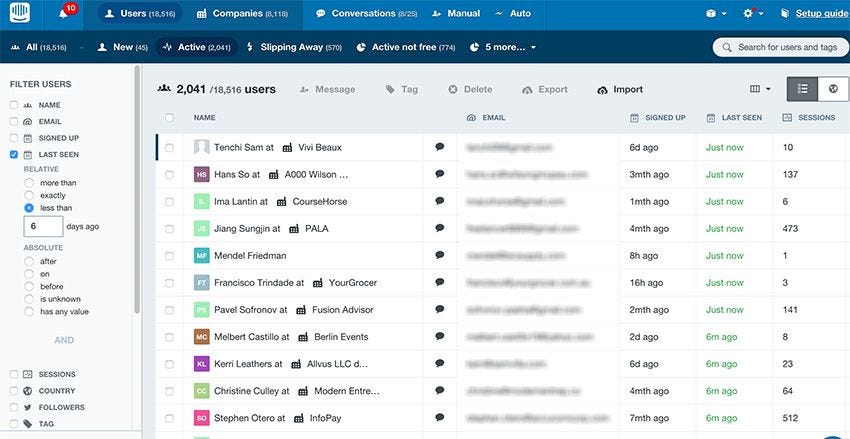Select the checkbox for Jiang Sungjin row

tap(170, 229)
